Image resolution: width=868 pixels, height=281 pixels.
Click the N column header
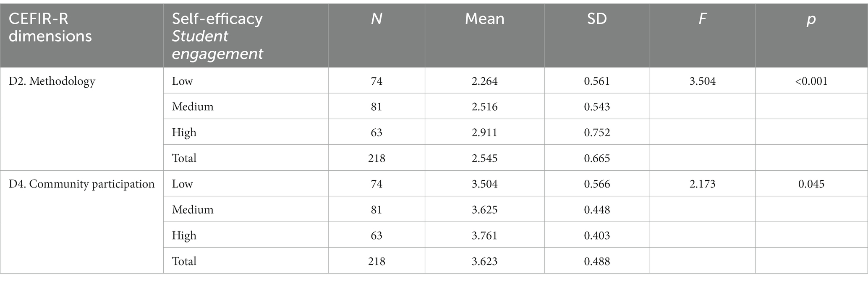(x=376, y=19)
